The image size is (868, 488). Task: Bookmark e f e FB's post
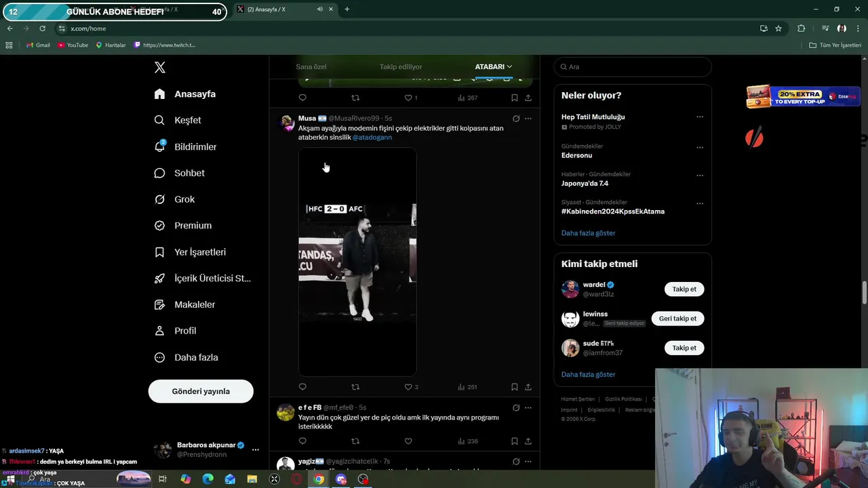[515, 441]
